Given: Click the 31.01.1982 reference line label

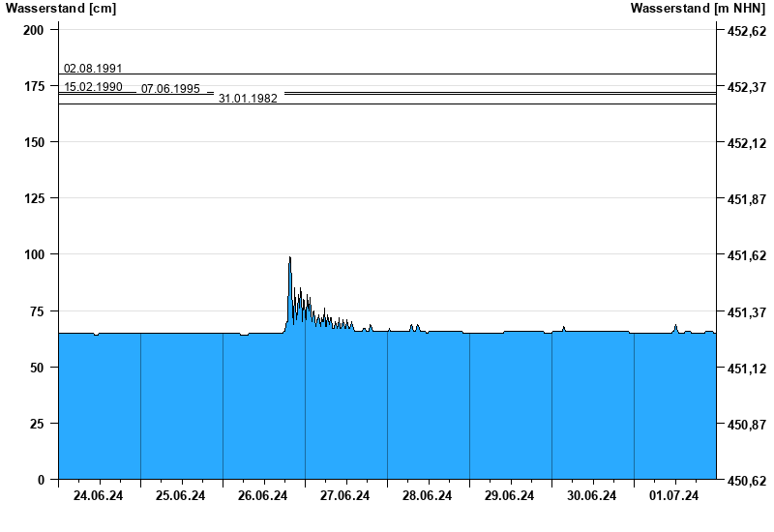Looking at the screenshot, I should [x=248, y=99].
